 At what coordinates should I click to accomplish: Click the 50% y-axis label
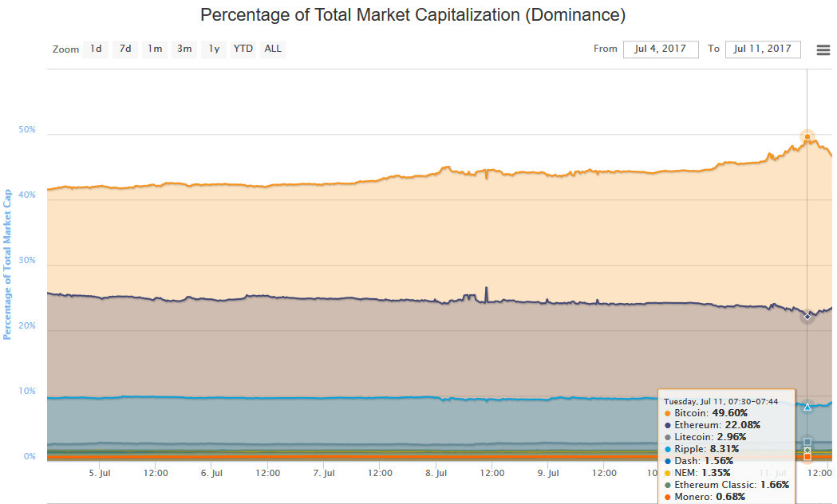(28, 129)
